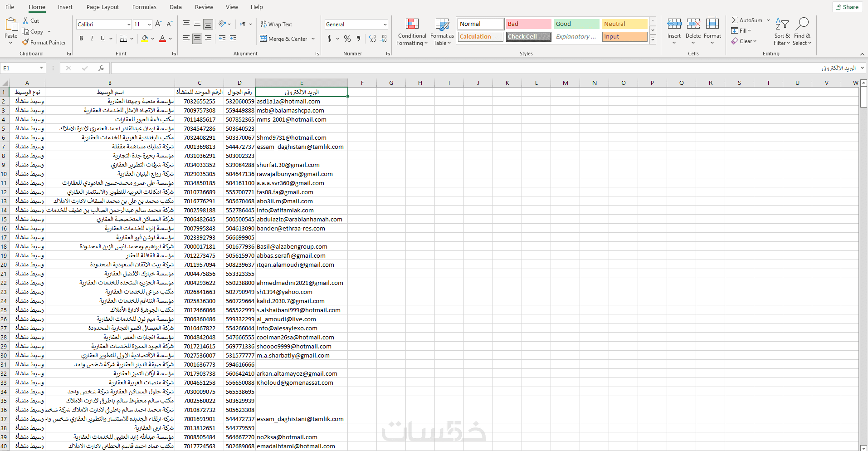The image size is (868, 451).
Task: Click the Insert Function fx icon
Action: pos(101,68)
